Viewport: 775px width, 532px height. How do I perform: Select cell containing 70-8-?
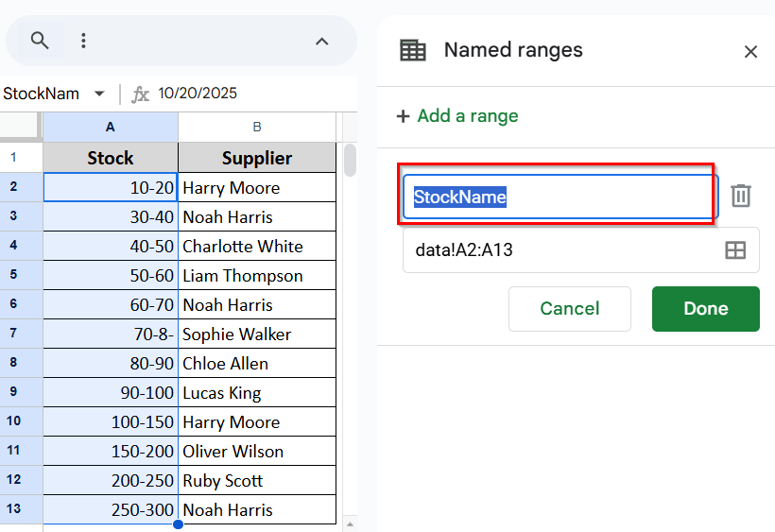click(111, 334)
